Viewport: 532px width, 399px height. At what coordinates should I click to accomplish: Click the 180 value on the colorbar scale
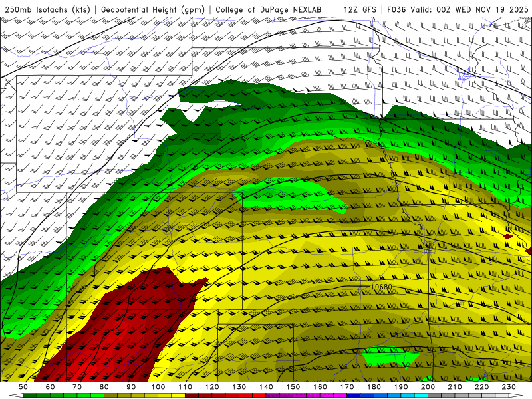pyautogui.click(x=374, y=387)
